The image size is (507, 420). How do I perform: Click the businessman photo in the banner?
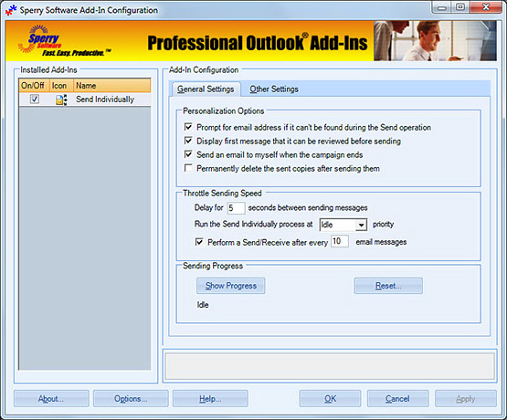click(435, 41)
